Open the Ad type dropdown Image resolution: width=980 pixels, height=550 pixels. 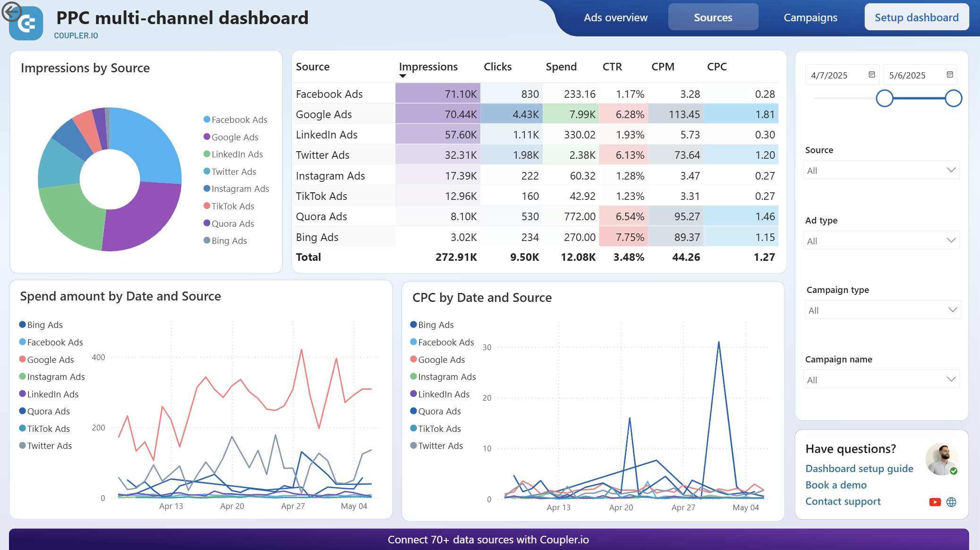click(x=881, y=240)
